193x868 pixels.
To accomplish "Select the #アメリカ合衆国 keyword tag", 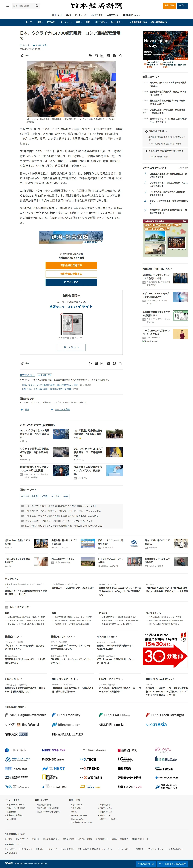I will point(30,496).
